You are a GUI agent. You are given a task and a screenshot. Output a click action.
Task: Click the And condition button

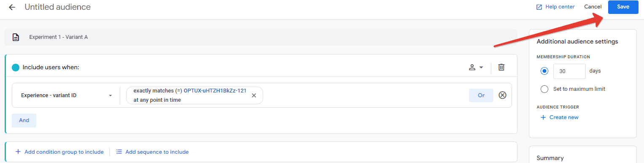(24, 120)
